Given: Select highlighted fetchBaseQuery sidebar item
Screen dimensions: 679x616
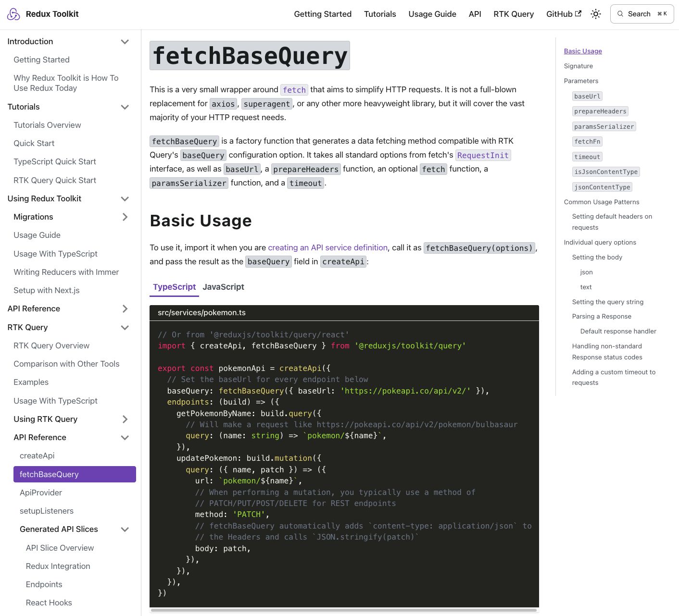Looking at the screenshot, I should pyautogui.click(x=75, y=474).
